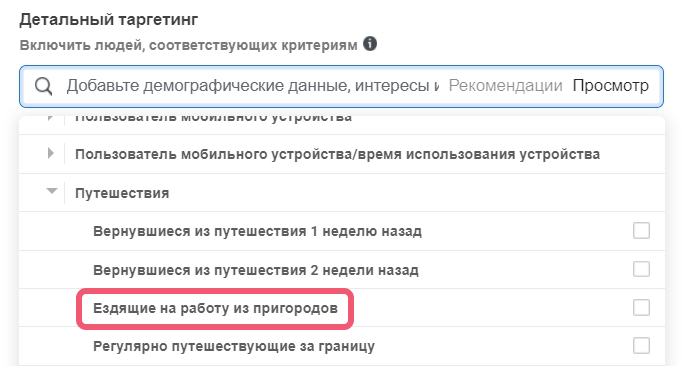Screen dimensions: 684x366
Task: Expand the partially hidden mobile device user category arrow
Action: tap(51, 117)
